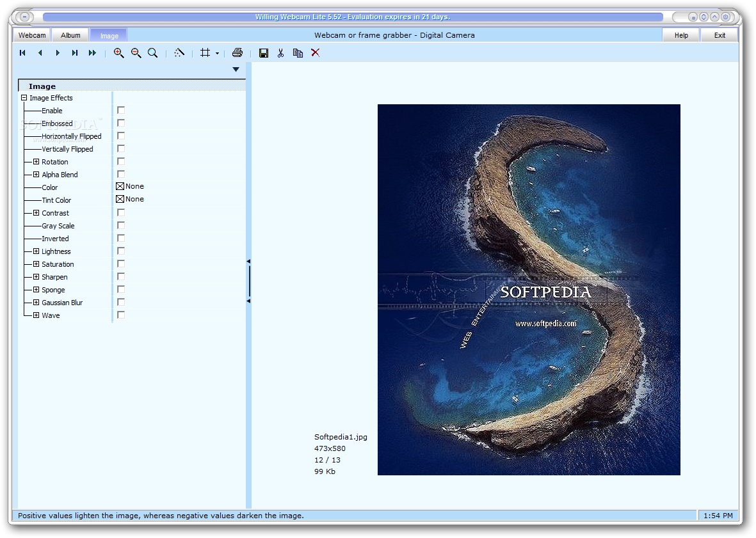The width and height of the screenshot is (756, 538).
Task: Toggle Vertically Flipped checkbox
Action: 121,148
